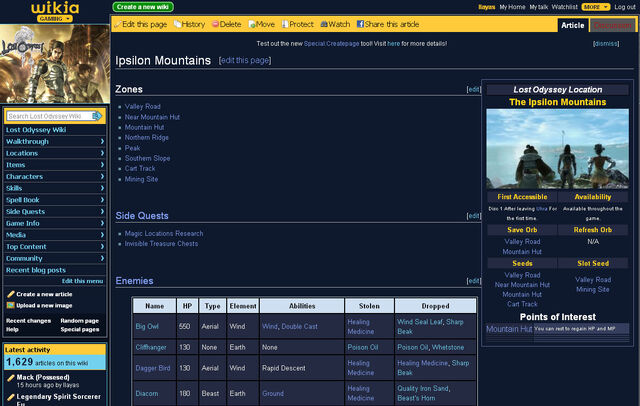Image resolution: width=640 pixels, height=406 pixels.
Task: Click pencil icon beside Create a new article
Action: point(11,294)
